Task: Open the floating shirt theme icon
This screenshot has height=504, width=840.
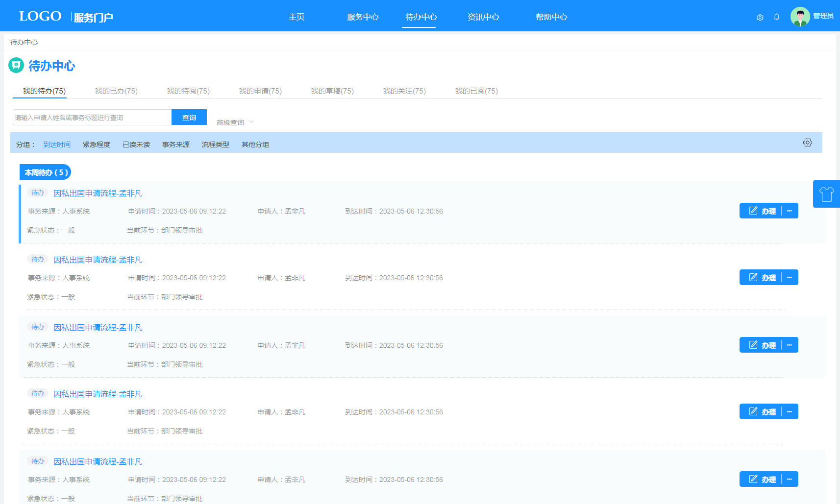Action: click(826, 194)
